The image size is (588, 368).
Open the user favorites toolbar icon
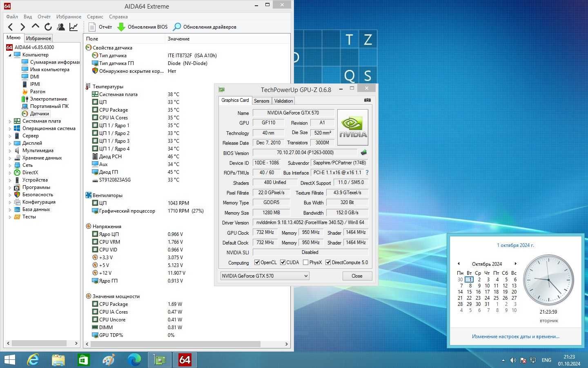(x=61, y=27)
